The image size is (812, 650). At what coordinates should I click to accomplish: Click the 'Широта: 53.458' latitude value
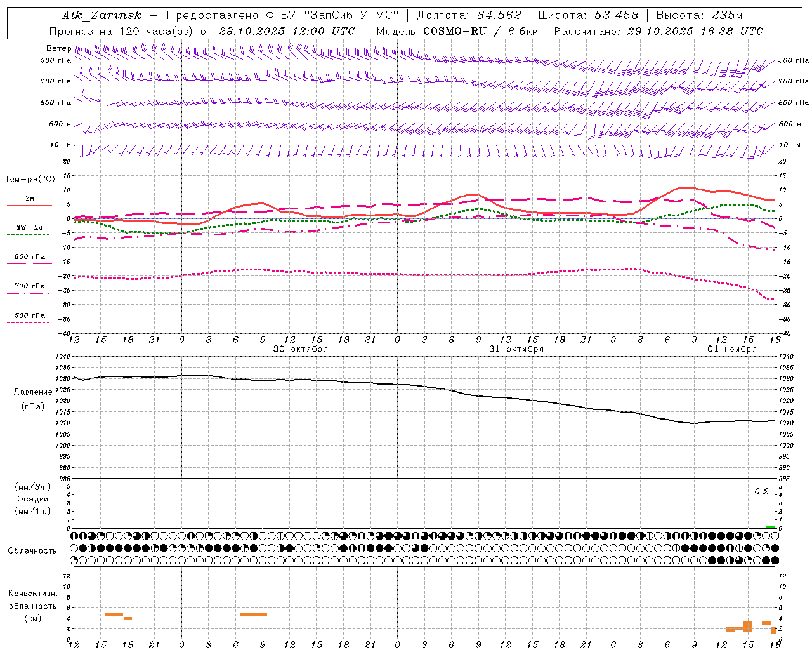click(x=588, y=15)
